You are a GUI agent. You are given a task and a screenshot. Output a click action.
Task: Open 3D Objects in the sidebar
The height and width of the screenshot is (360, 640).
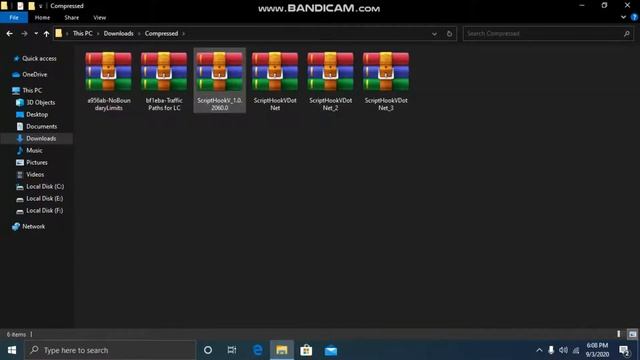pyautogui.click(x=40, y=102)
